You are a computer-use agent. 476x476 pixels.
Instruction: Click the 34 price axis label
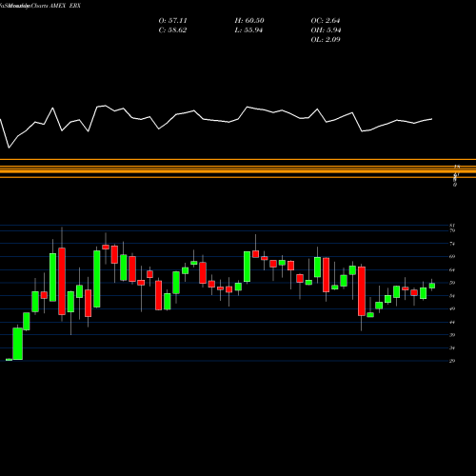point(452,347)
